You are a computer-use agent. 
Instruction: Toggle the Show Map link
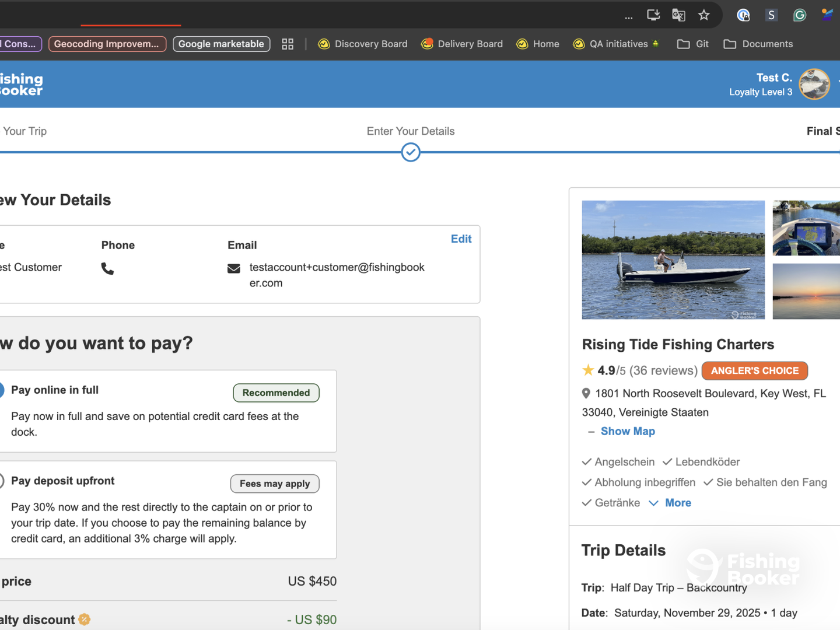pyautogui.click(x=628, y=431)
